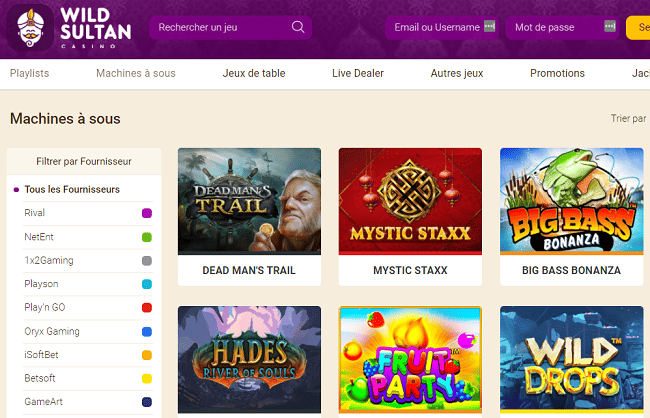Switch to Live Dealer tab
650x418 pixels.
click(358, 73)
